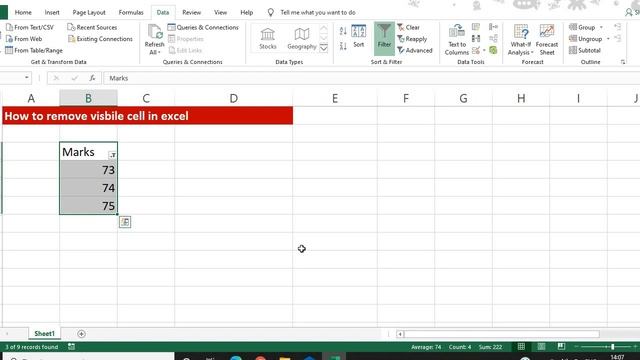Add a new sheet

coord(81,334)
